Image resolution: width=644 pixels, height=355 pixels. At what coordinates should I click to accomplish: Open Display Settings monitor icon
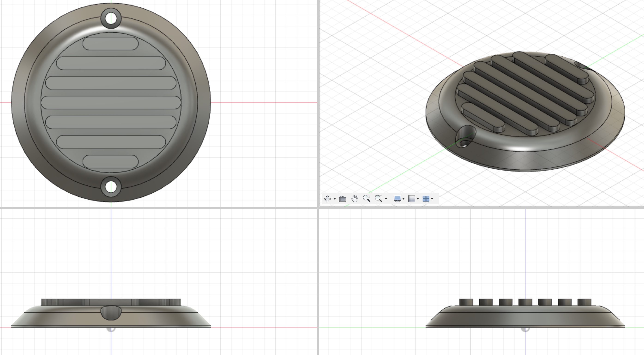pos(397,199)
